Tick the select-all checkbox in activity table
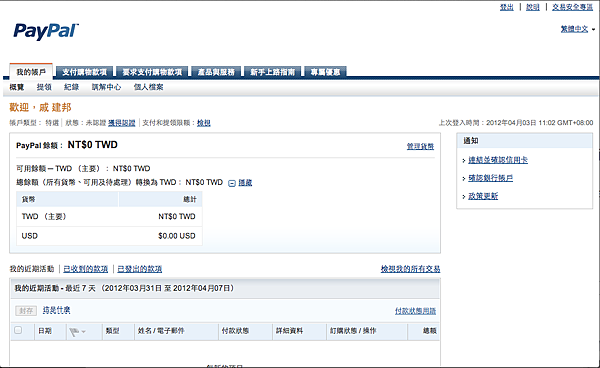 (x=18, y=330)
